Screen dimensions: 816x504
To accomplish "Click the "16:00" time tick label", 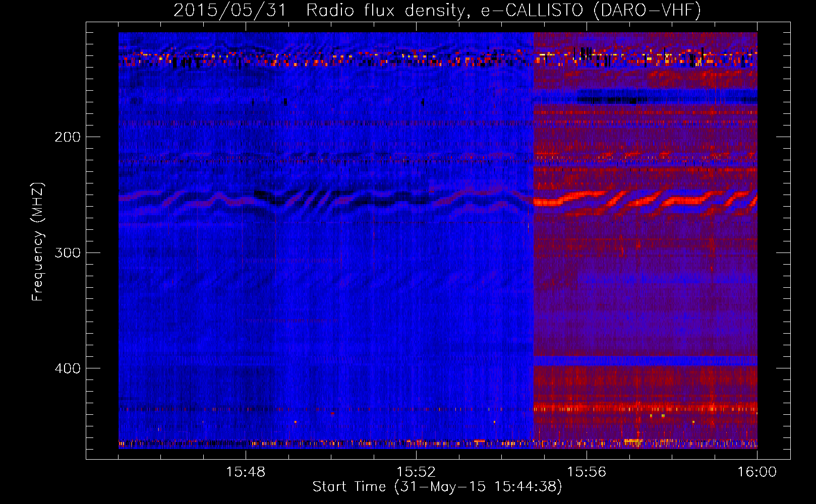I will (x=757, y=472).
